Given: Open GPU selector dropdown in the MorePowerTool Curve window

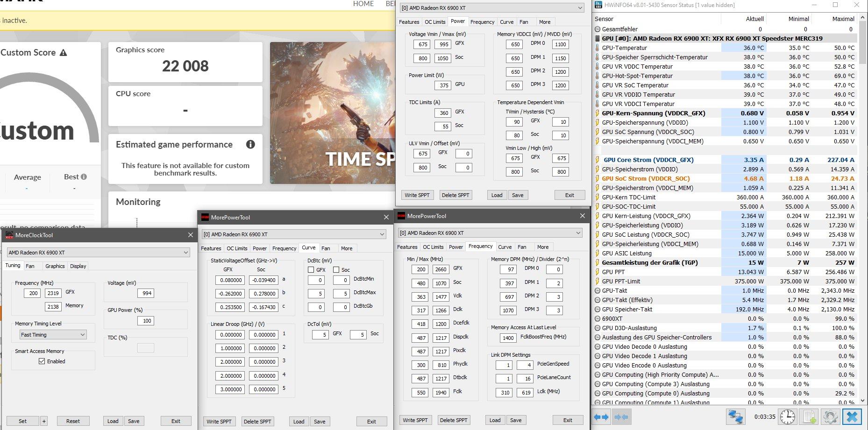Looking at the screenshot, I should coord(294,234).
